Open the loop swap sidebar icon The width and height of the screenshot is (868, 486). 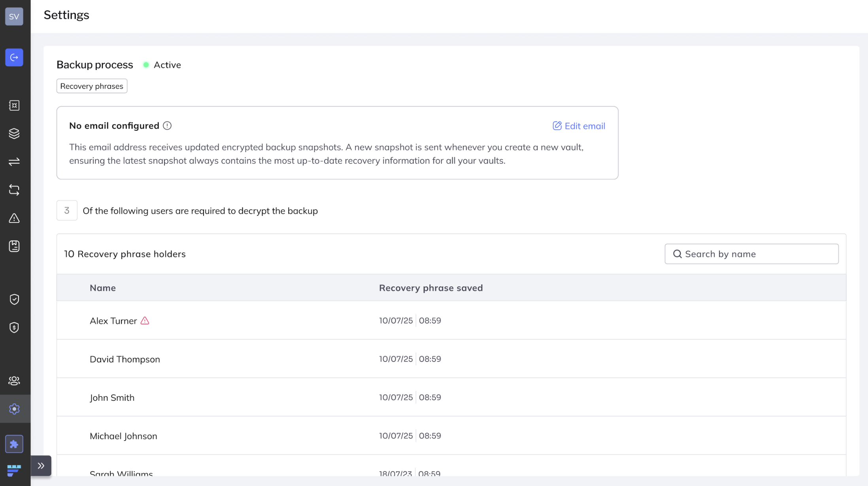click(14, 190)
